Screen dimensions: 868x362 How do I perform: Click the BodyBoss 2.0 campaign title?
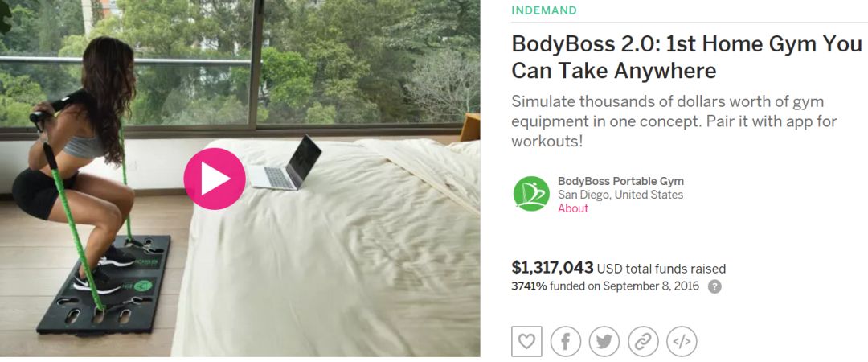(x=686, y=57)
